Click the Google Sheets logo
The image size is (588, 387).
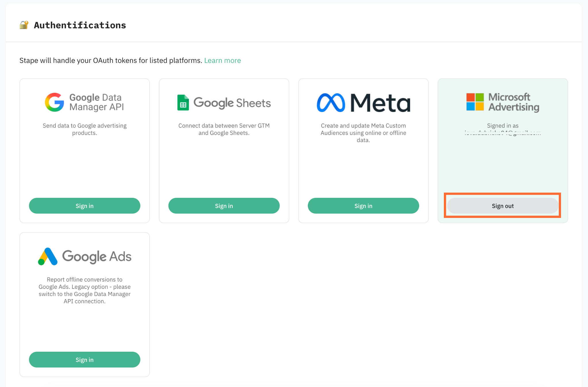coord(224,102)
